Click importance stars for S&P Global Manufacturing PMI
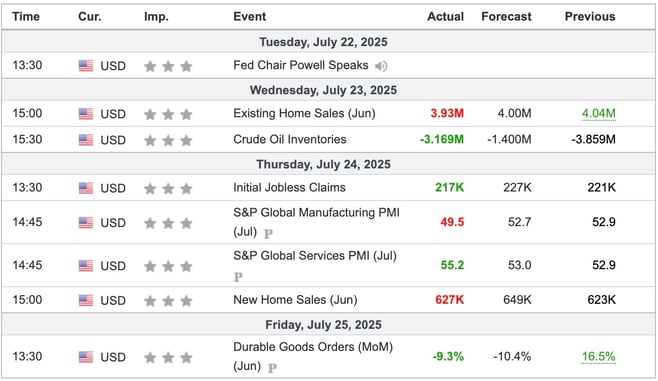The height and width of the screenshot is (381, 658). pos(168,223)
